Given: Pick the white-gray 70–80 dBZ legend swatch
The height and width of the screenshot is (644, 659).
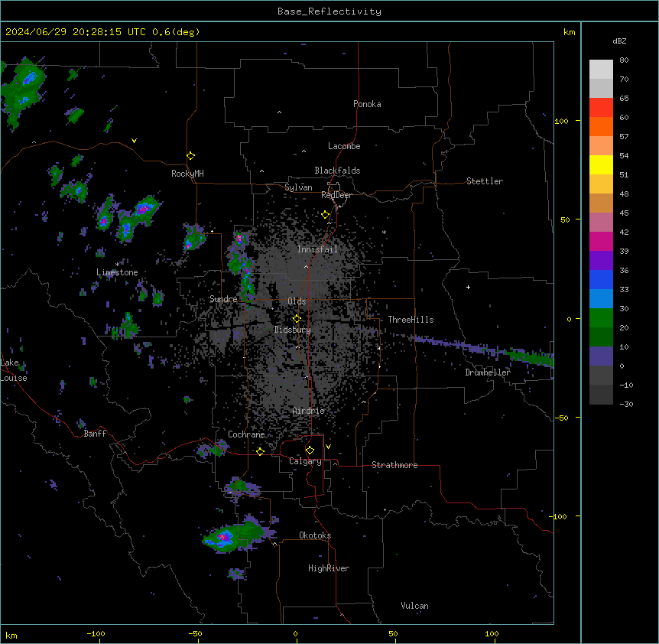Looking at the screenshot, I should [601, 70].
